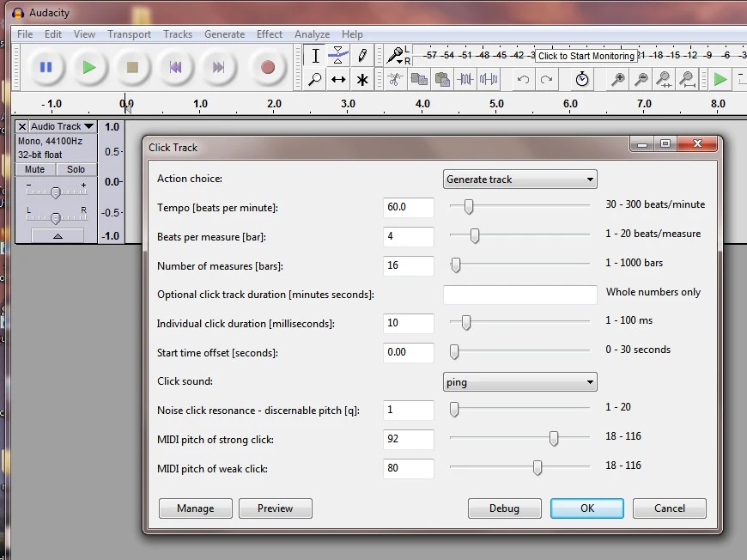Click the Zoom In magnifier icon

pos(618,79)
